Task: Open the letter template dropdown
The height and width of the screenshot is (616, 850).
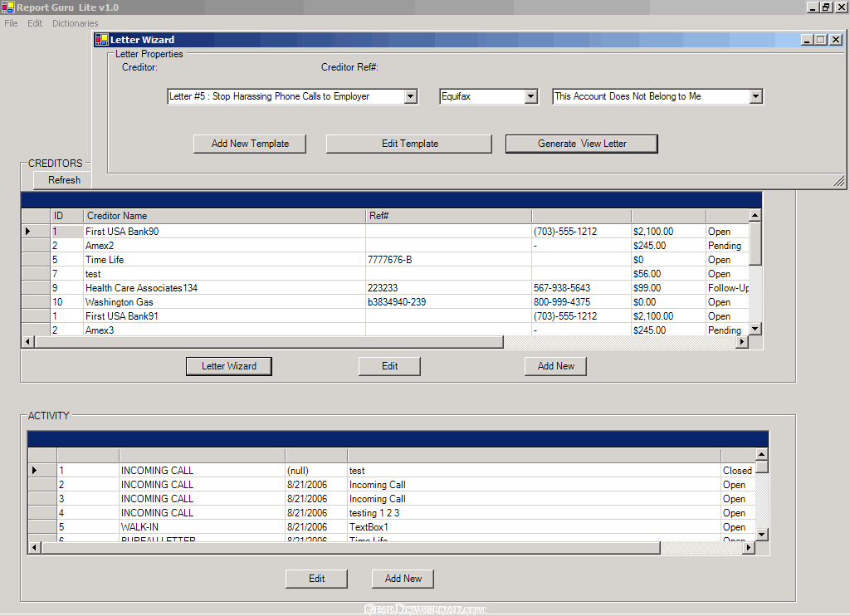Action: coord(410,97)
